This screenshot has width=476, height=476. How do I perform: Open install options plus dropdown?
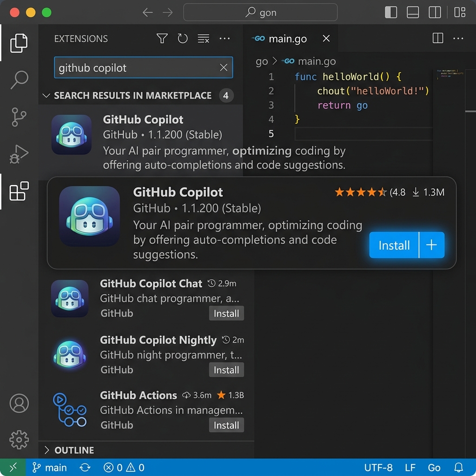tap(431, 245)
